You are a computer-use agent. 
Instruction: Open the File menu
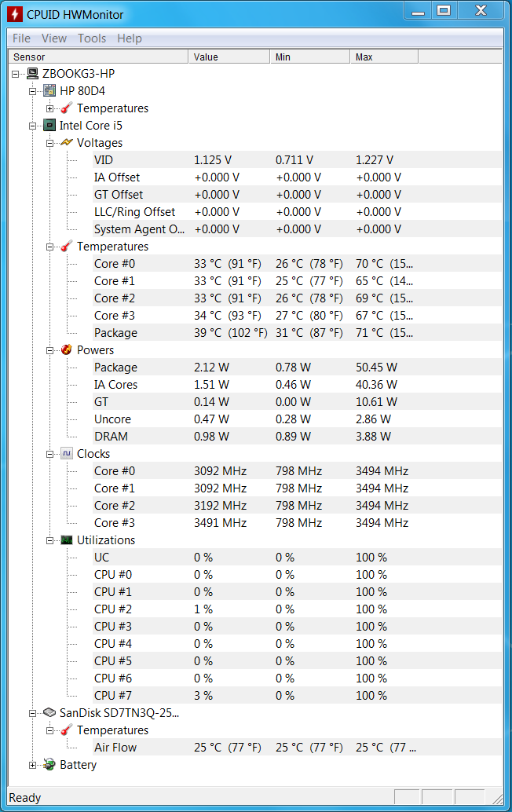click(21, 38)
